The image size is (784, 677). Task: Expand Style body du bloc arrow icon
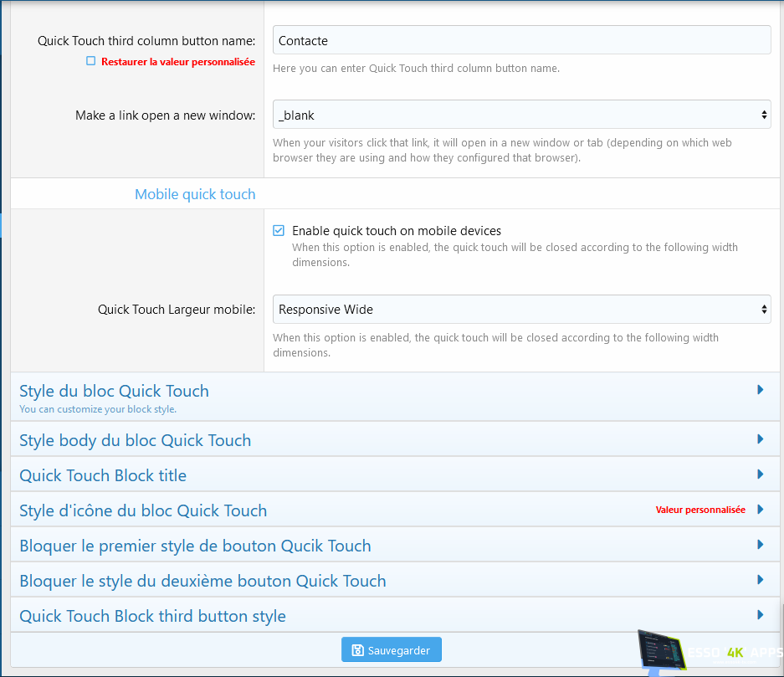tap(760, 439)
